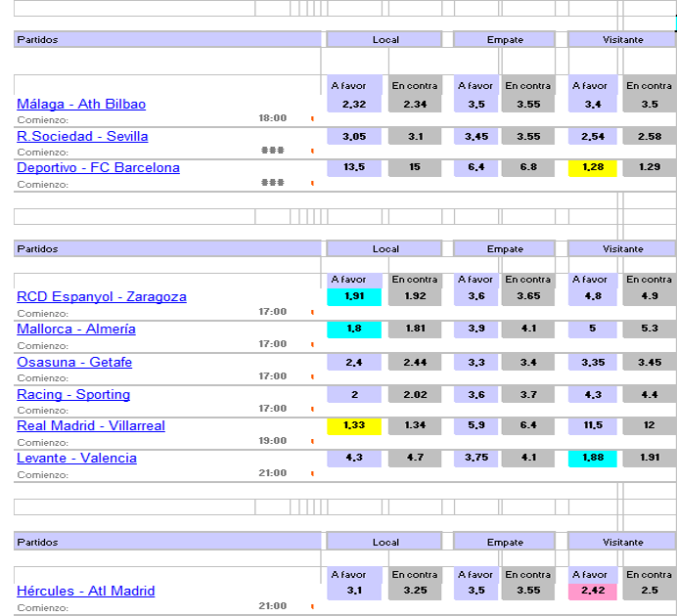The image size is (677, 616).
Task: Open the Levante - Valencia match link
Action: (76, 459)
